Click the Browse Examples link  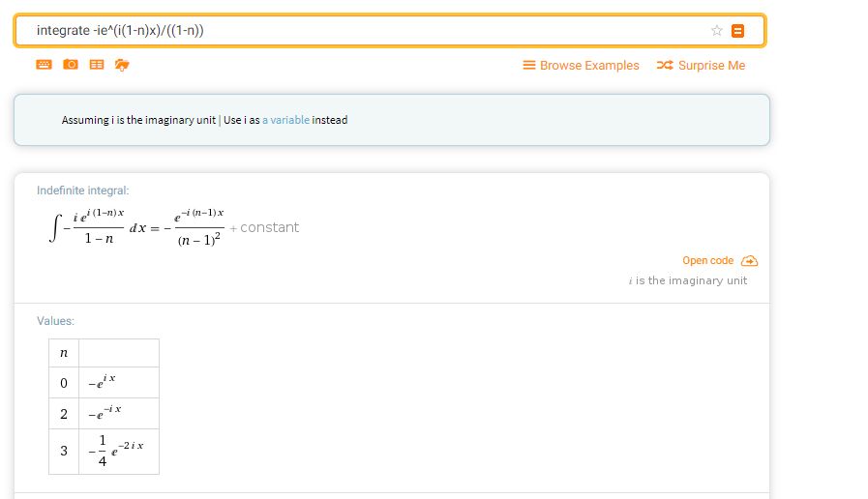[581, 66]
